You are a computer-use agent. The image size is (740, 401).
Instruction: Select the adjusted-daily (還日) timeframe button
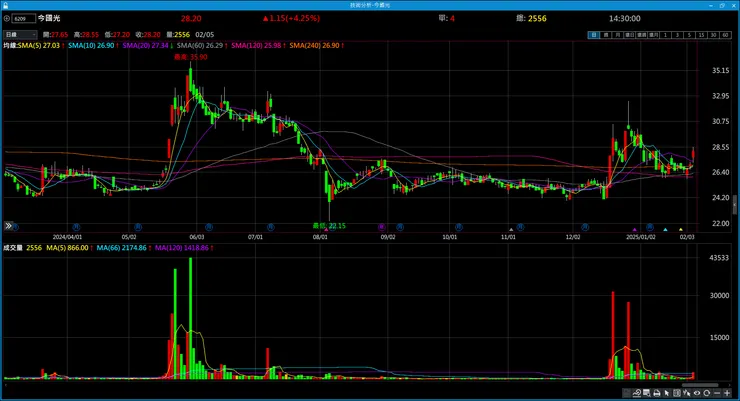point(630,35)
